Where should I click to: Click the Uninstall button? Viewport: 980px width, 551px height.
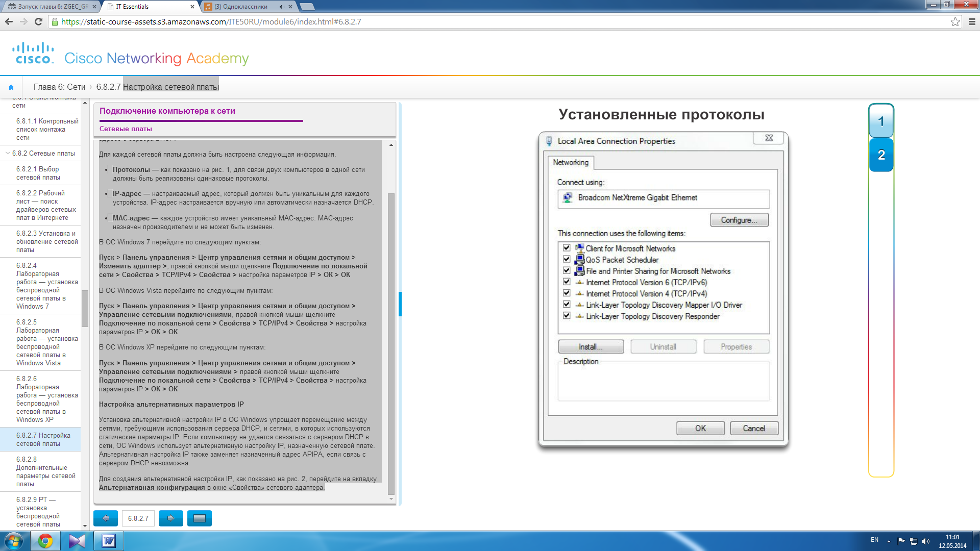[x=663, y=347]
